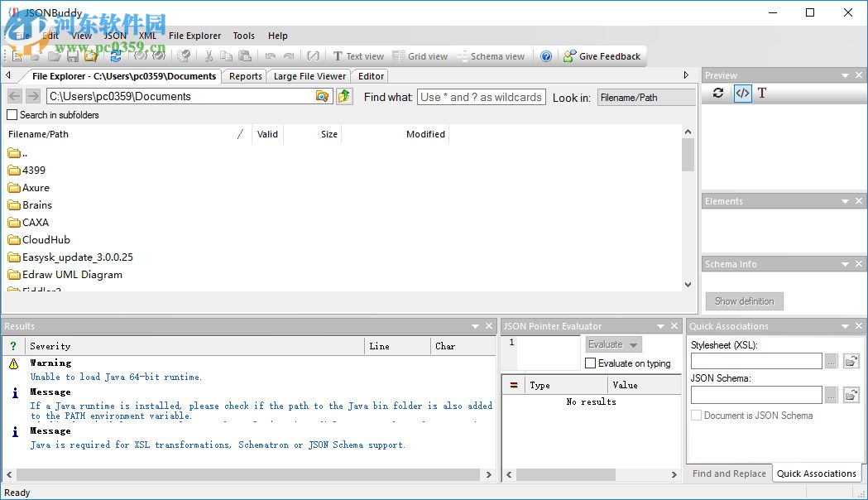Open the JSON menu
Viewport: 868px width, 500px height.
[x=114, y=36]
